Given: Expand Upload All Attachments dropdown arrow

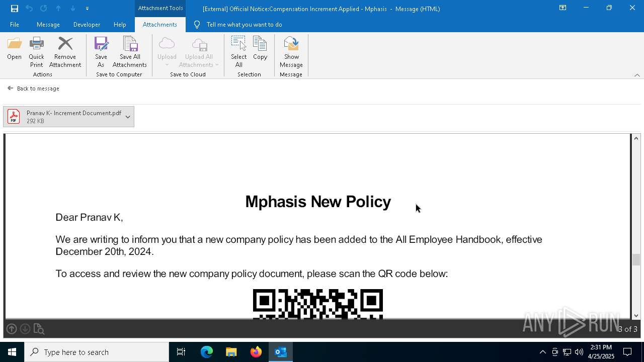Looking at the screenshot, I should pyautogui.click(x=217, y=65).
